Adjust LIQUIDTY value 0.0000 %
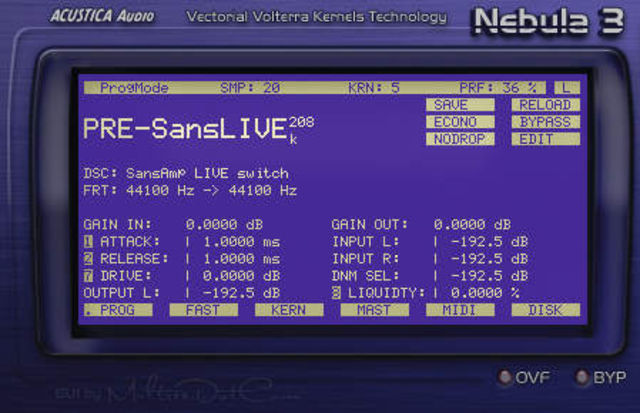Screen dimensions: 640x413 pyautogui.click(x=485, y=293)
